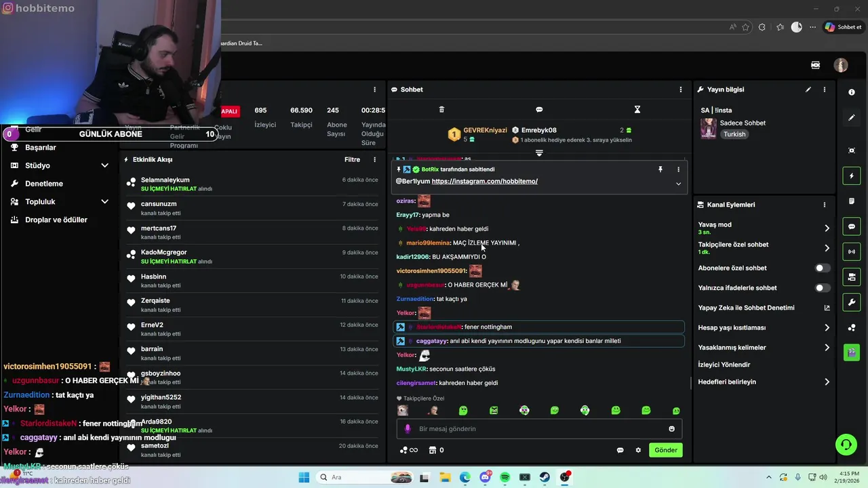Viewport: 868px width, 488px height.
Task: Click the wrench icon in right sidebar
Action: click(852, 302)
